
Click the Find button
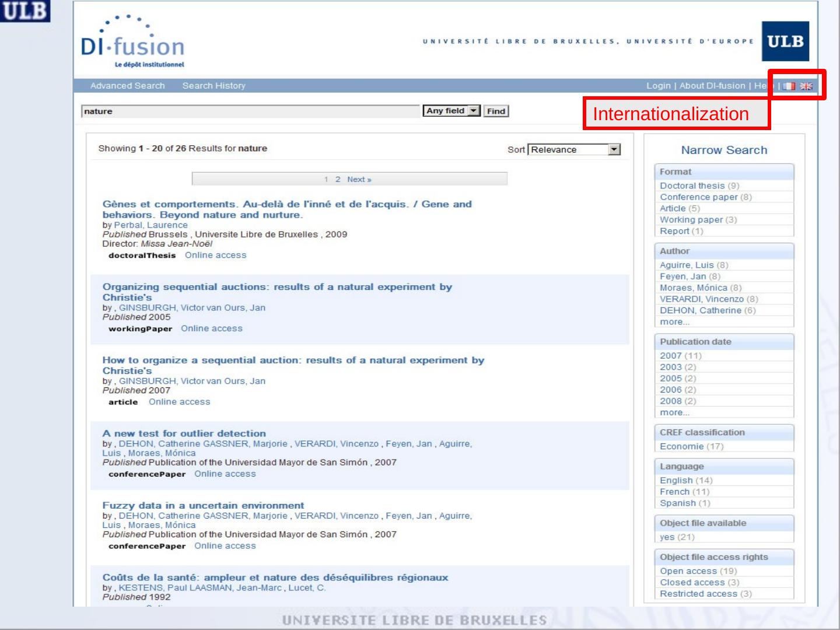[x=496, y=111]
